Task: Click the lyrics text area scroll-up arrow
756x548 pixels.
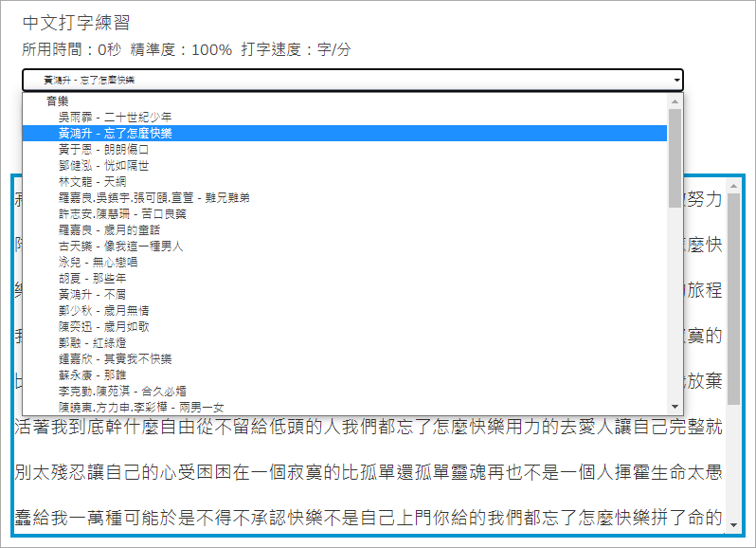Action: coord(734,186)
